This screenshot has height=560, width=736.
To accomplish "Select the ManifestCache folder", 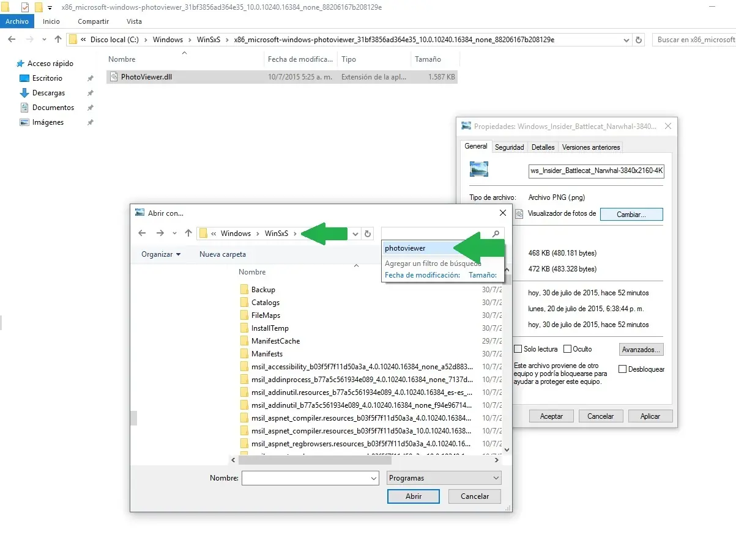I will pyautogui.click(x=275, y=341).
